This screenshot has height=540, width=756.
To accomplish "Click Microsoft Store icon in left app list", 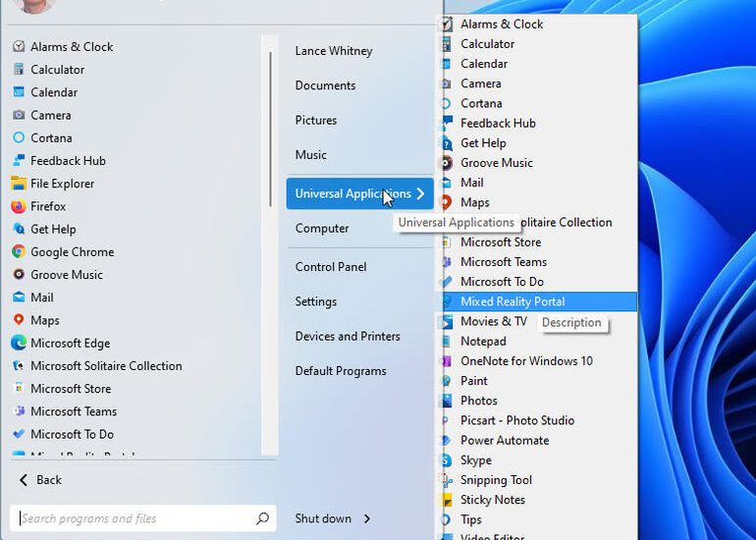I will (19, 388).
